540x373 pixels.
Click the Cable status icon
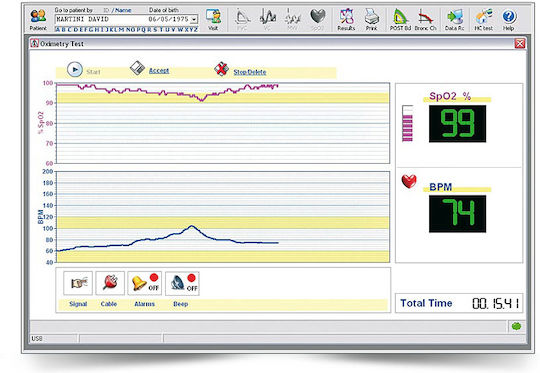pos(110,283)
